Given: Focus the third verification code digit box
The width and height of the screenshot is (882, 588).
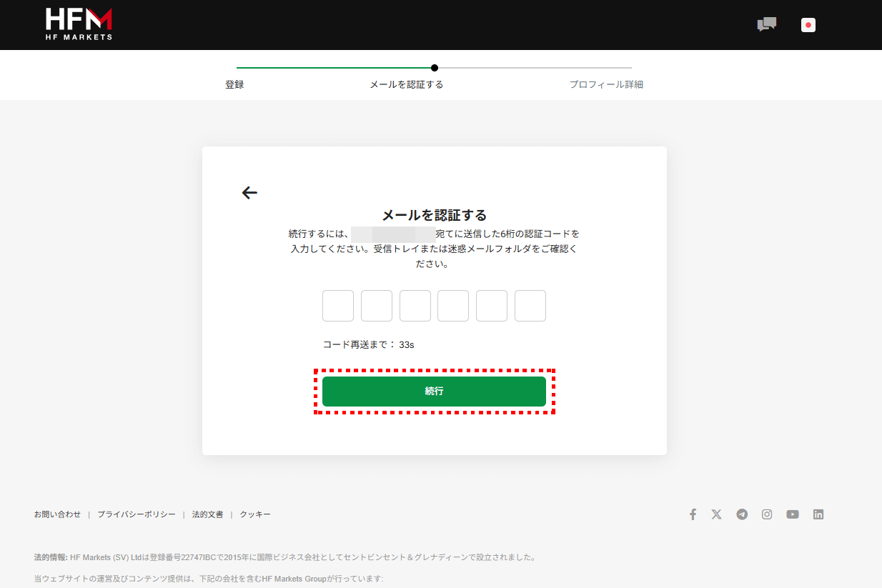Looking at the screenshot, I should point(415,306).
